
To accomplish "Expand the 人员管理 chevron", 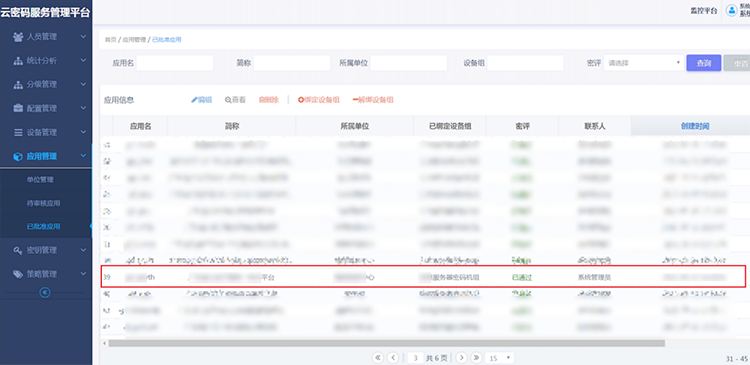I will 83,36.
